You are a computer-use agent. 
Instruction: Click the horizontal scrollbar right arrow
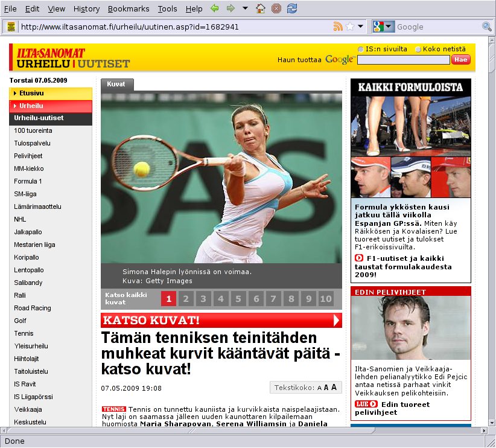pos(484,430)
